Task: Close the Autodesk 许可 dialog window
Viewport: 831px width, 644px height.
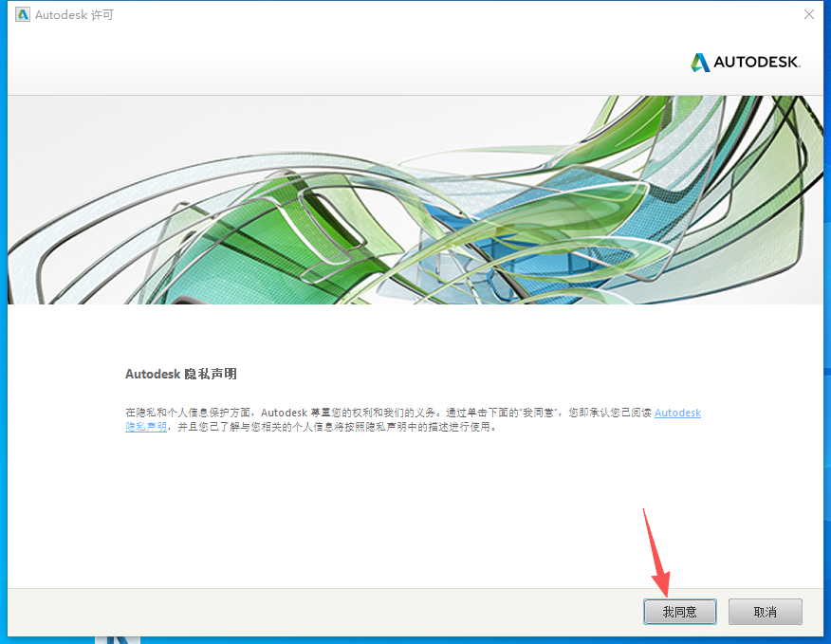Action: (809, 14)
